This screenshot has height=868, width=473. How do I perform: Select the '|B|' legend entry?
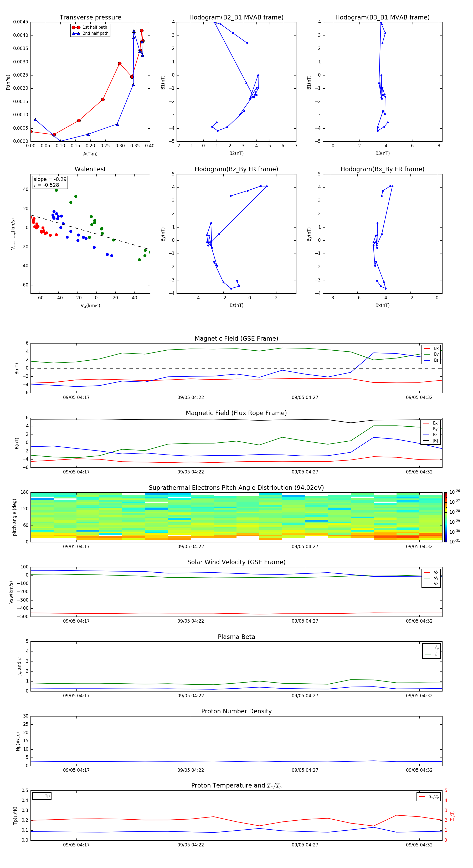pos(431,441)
